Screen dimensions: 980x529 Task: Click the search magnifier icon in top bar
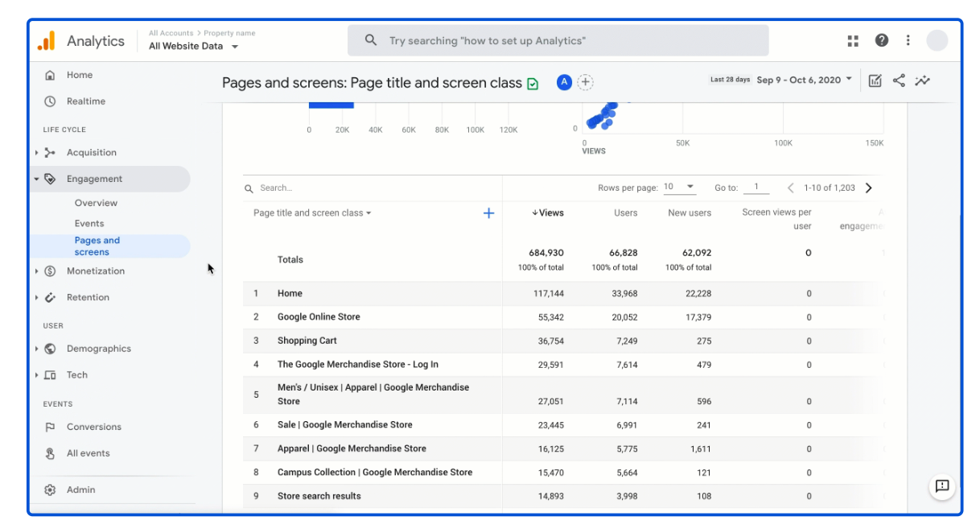click(x=371, y=40)
